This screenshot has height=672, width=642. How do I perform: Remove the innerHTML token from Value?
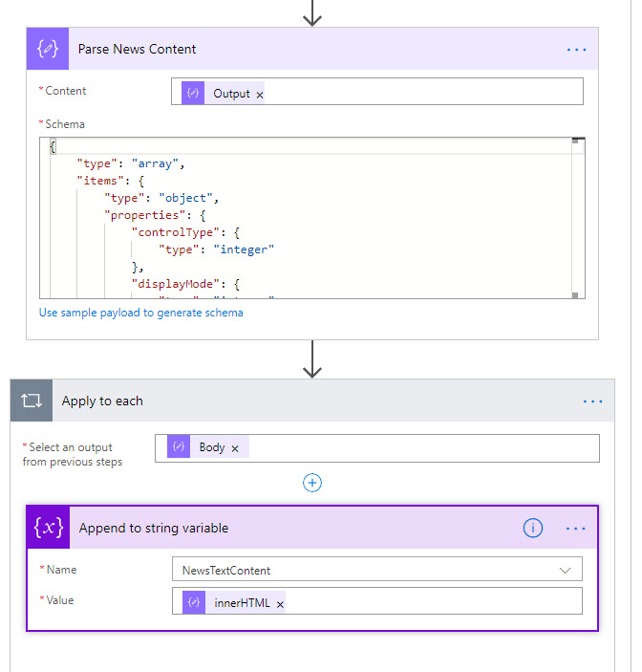tap(280, 604)
